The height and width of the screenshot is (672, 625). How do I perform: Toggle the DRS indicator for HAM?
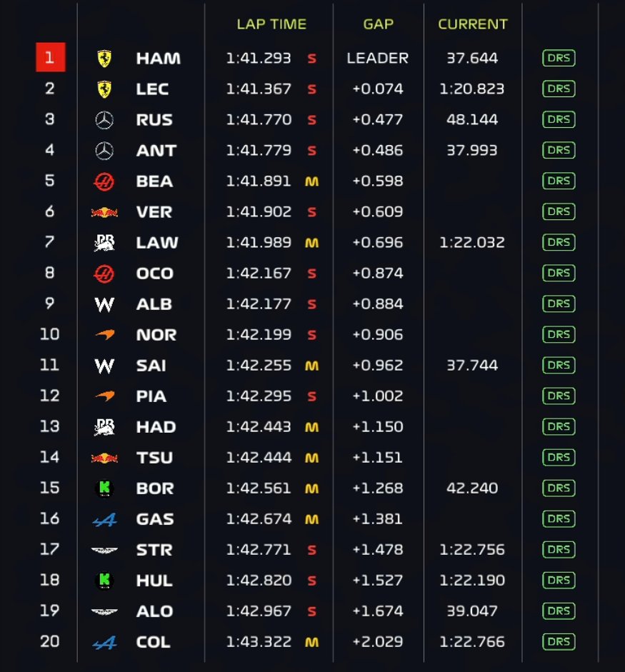coord(559,59)
